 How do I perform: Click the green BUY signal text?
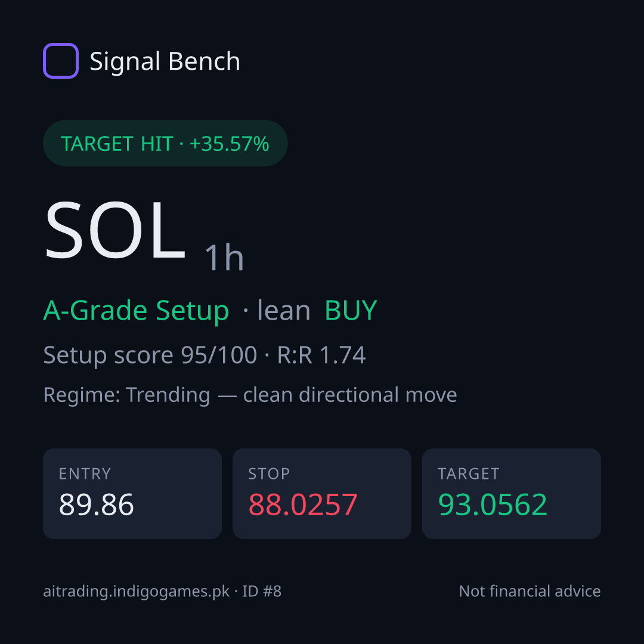point(351,310)
